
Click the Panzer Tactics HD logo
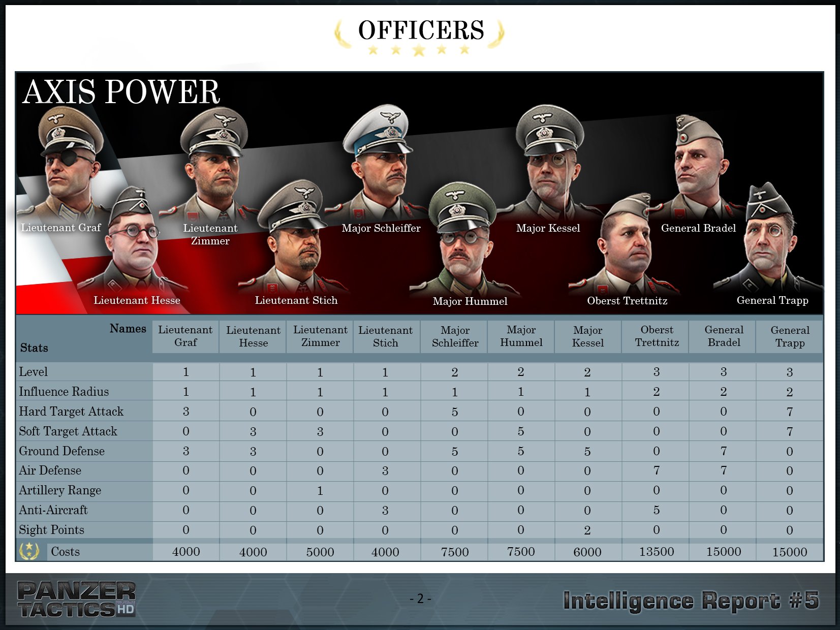(76, 600)
